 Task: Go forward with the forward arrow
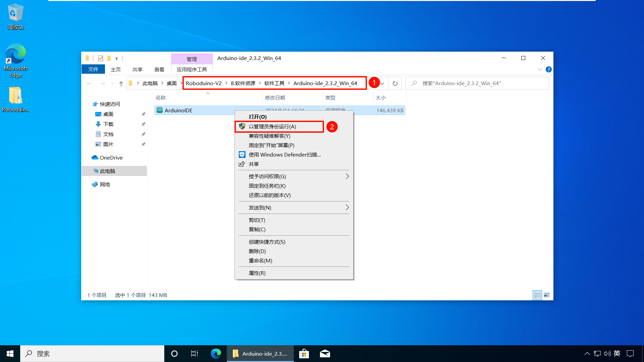coord(102,83)
